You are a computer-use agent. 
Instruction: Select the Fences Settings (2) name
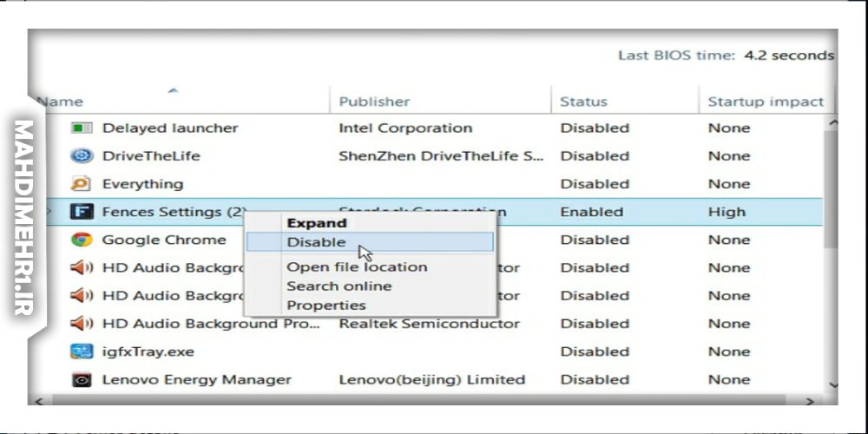point(174,212)
